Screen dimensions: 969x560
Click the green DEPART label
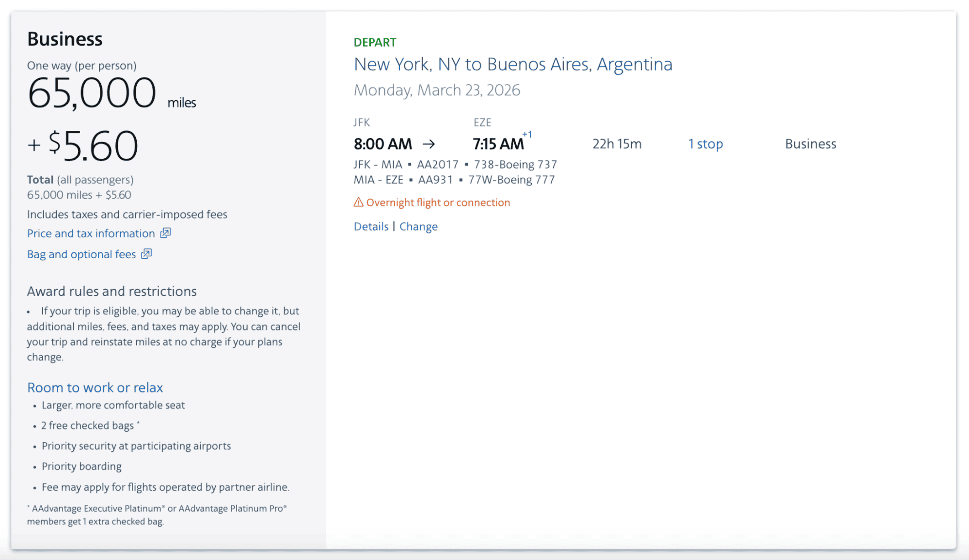click(375, 42)
